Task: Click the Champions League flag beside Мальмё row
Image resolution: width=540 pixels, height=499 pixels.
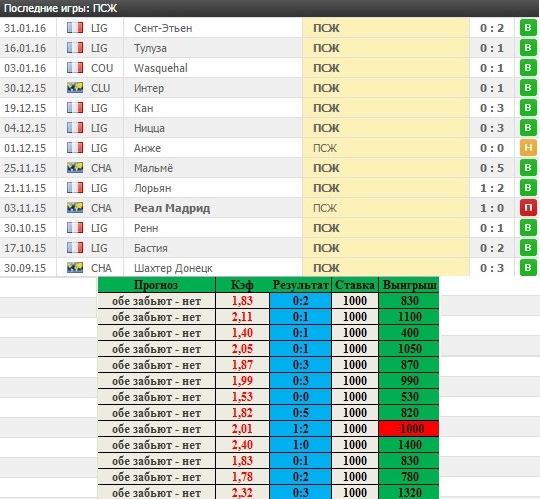Action: (75, 168)
